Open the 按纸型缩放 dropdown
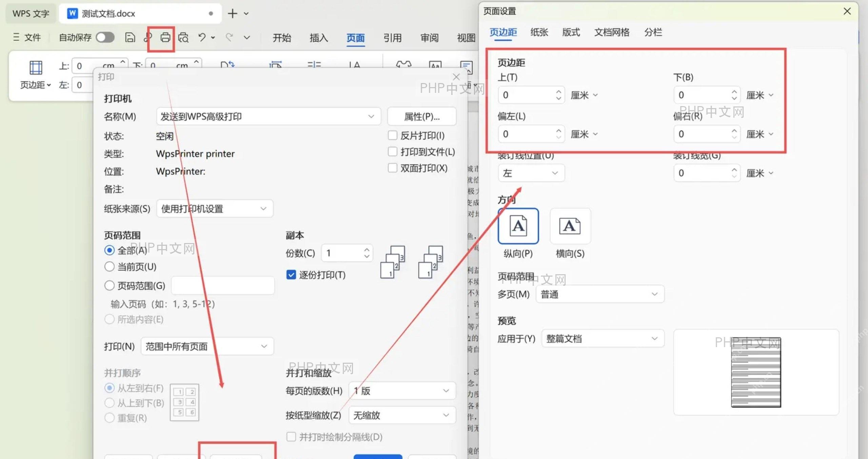Viewport: 868px width, 459px height. tap(402, 415)
